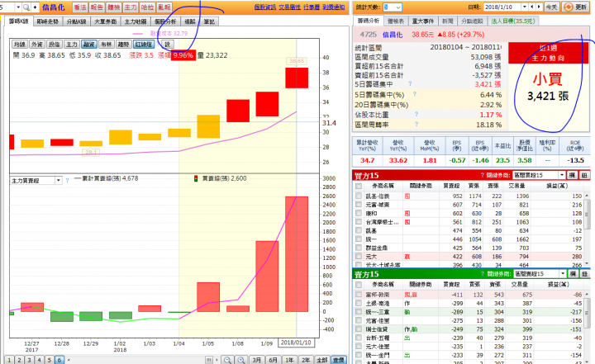Open the 行事曆 link

312,7
